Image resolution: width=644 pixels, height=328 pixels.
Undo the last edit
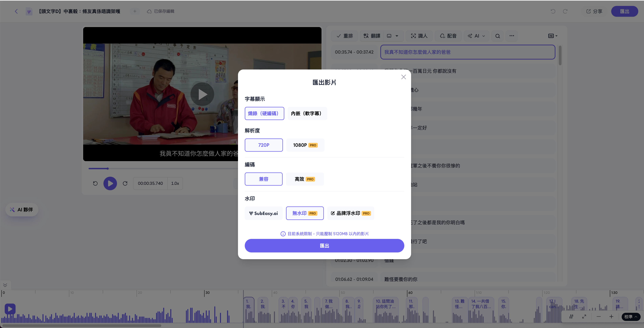coord(553,11)
